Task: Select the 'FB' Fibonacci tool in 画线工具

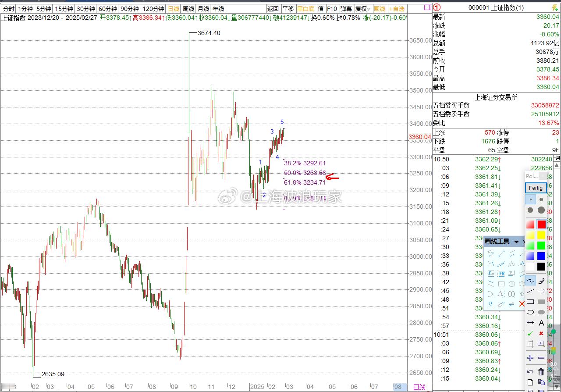Action: (x=501, y=273)
